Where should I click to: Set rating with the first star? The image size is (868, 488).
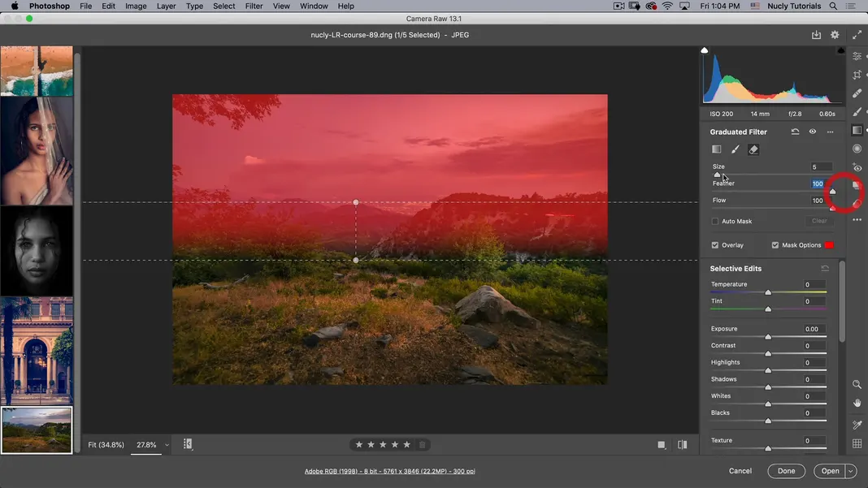[x=358, y=445]
